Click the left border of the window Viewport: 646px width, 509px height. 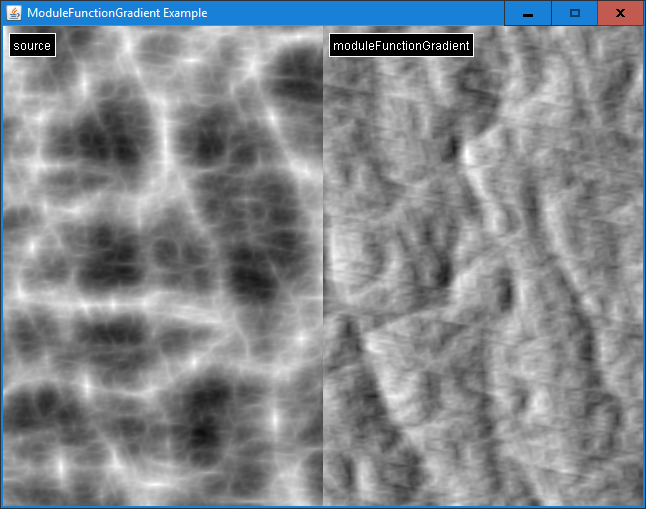click(x=1, y=270)
